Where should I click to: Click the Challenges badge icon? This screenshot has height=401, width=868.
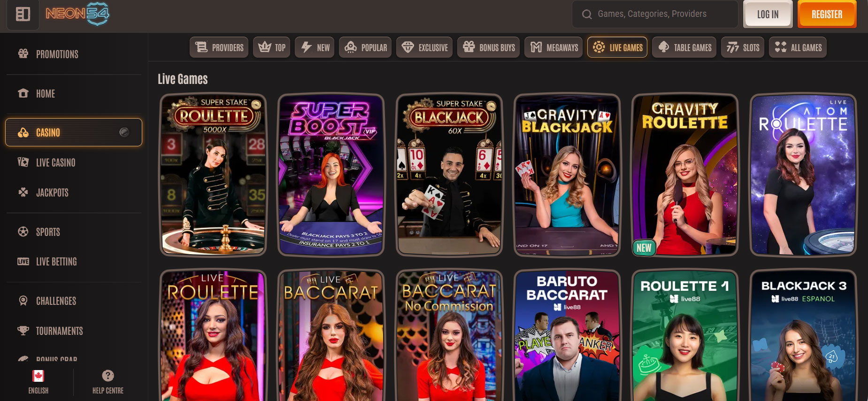(x=23, y=301)
